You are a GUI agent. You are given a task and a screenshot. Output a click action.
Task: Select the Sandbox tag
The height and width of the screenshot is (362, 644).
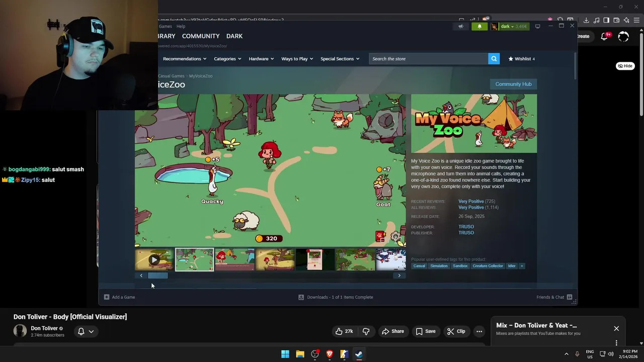[x=460, y=266]
